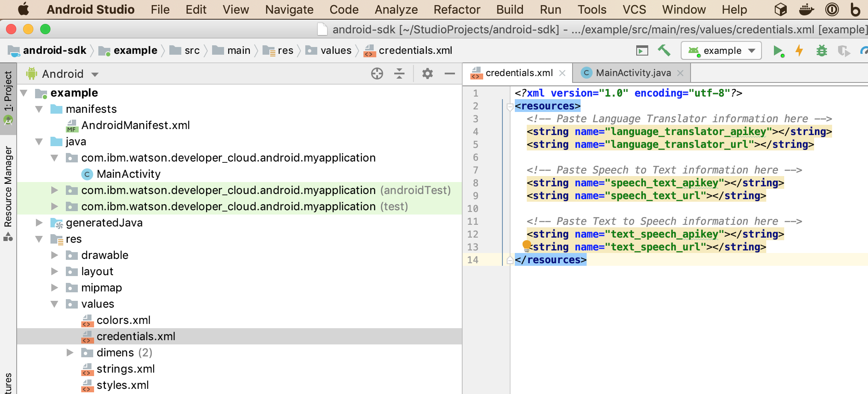Click the Make Project hammer icon
Image resolution: width=868 pixels, height=394 pixels.
(664, 50)
